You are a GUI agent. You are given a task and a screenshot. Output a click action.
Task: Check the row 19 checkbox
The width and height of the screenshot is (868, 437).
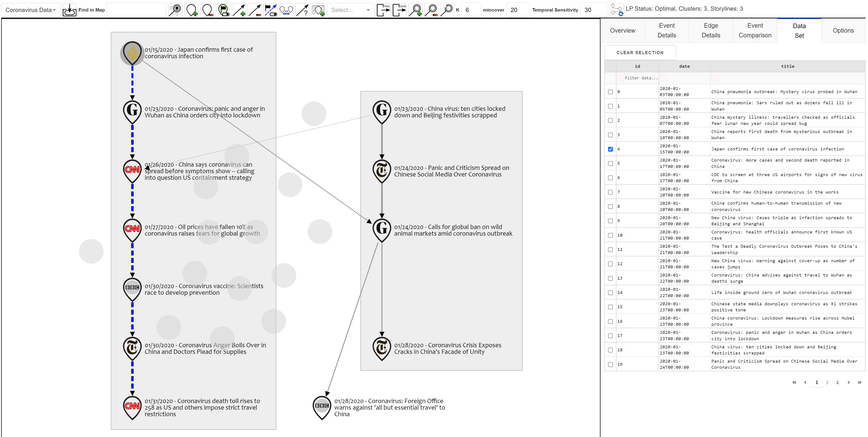[610, 364]
